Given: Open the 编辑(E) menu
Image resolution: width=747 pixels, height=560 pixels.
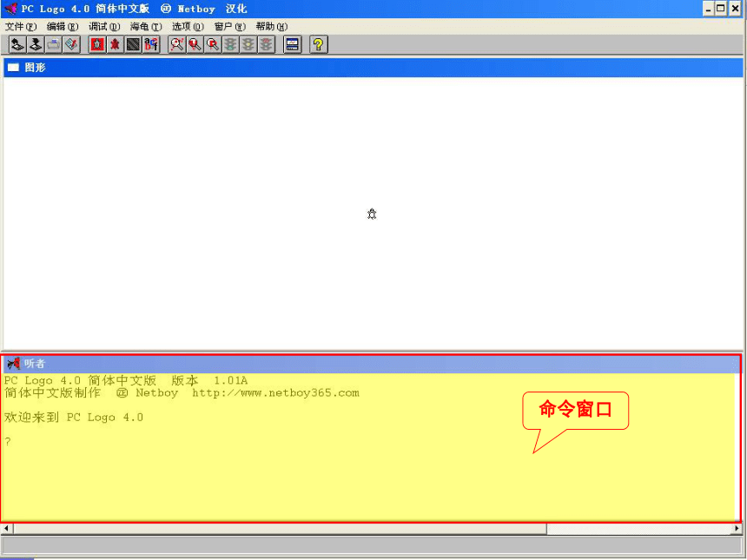Looking at the screenshot, I should (63, 27).
